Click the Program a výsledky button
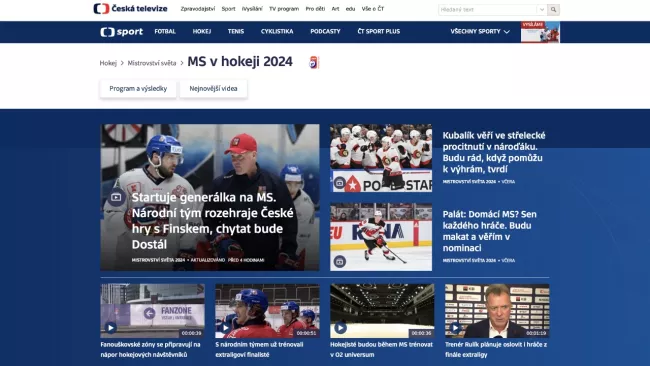This screenshot has width=650, height=366. (x=138, y=89)
